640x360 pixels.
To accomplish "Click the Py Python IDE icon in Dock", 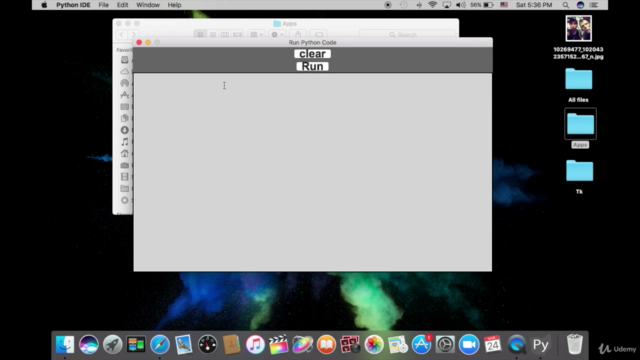I will (x=541, y=344).
